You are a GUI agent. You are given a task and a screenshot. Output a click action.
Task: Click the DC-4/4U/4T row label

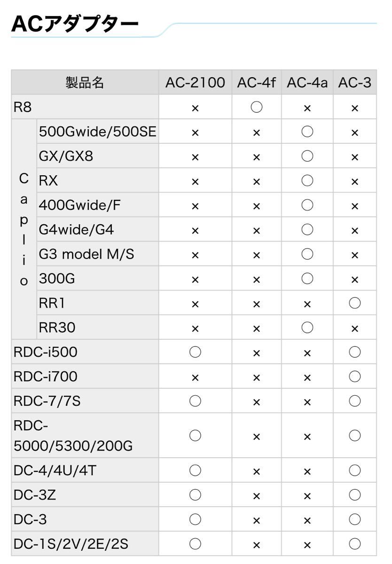tap(55, 470)
